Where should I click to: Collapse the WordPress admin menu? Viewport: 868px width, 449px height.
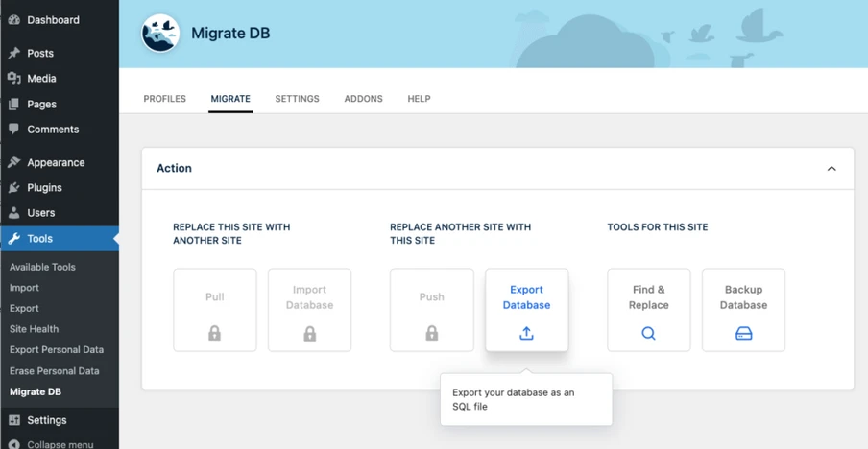point(60,444)
